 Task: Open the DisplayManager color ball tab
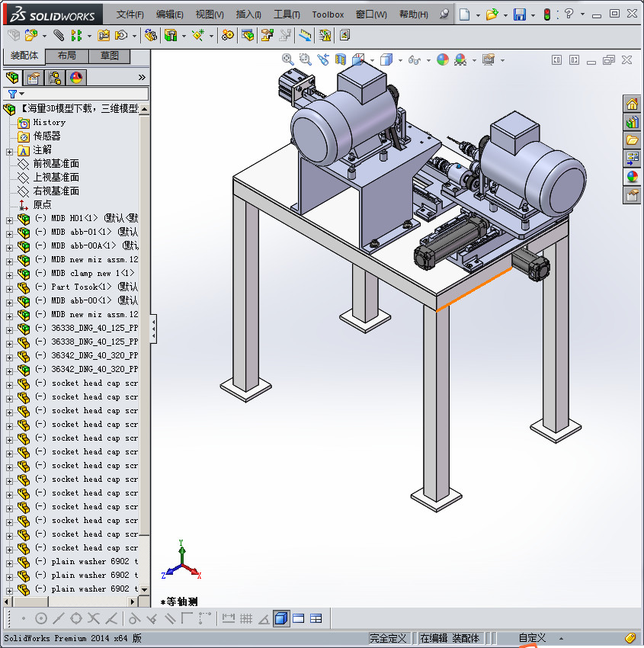pos(76,78)
